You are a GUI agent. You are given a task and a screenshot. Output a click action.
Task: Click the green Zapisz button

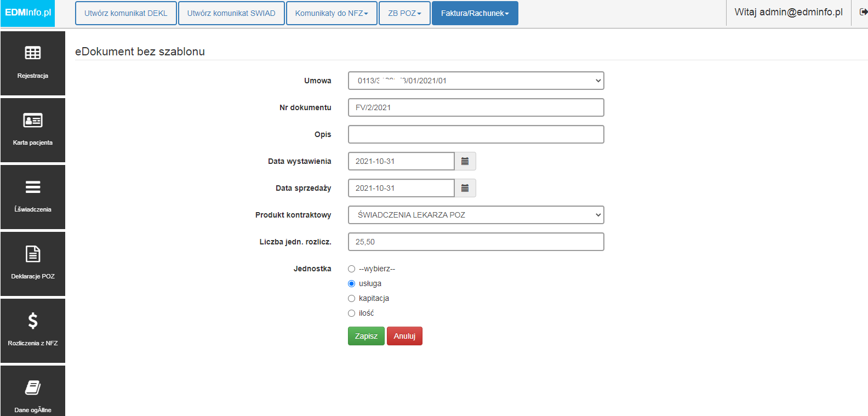click(366, 336)
